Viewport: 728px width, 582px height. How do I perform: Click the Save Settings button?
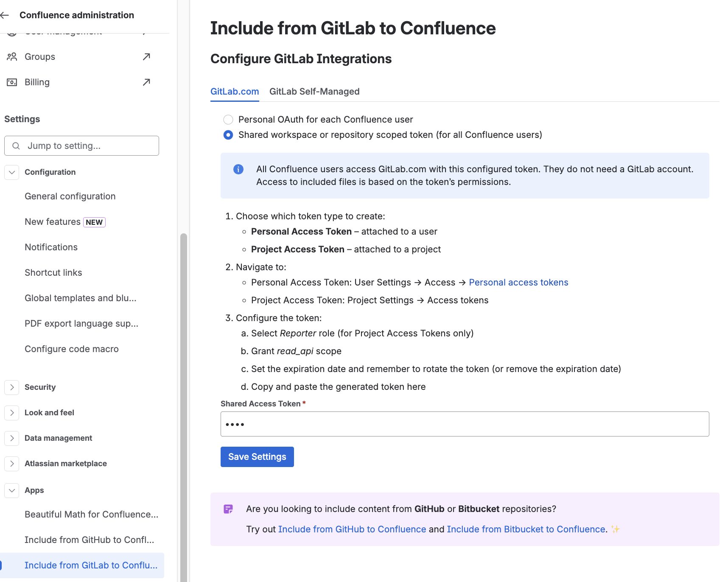point(257,456)
